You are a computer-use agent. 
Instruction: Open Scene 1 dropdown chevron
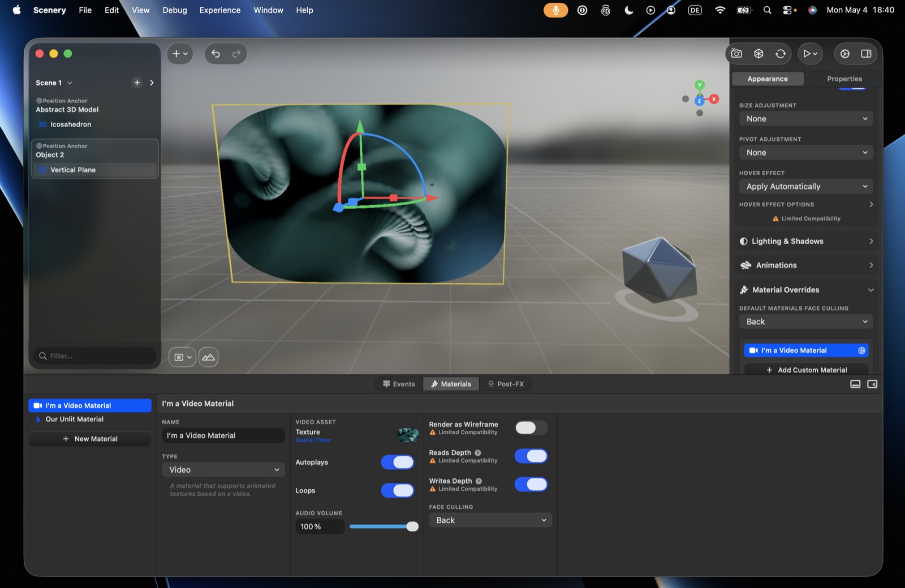[x=70, y=83]
